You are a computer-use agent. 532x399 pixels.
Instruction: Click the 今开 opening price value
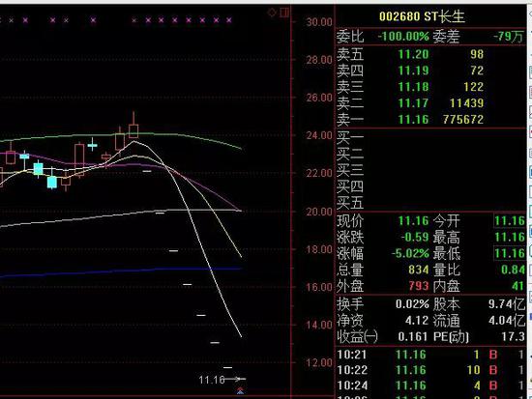tap(510, 221)
